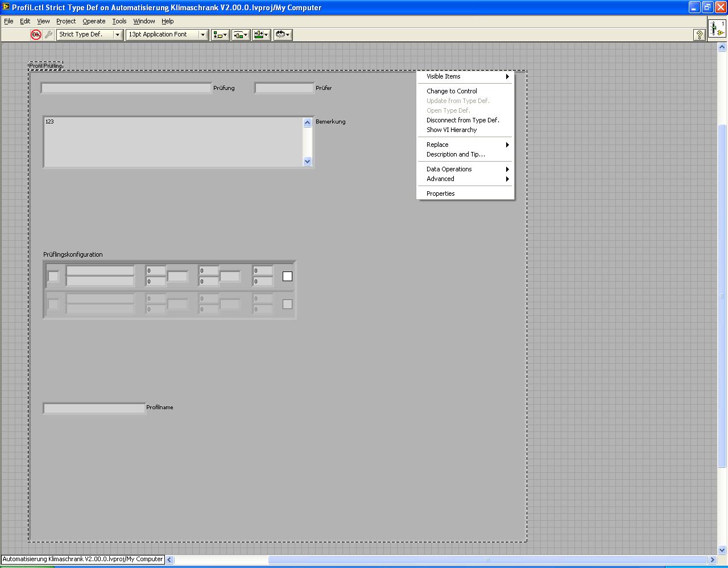The width and height of the screenshot is (728, 568).
Task: Click the window scroll down arrow
Action: [x=722, y=550]
